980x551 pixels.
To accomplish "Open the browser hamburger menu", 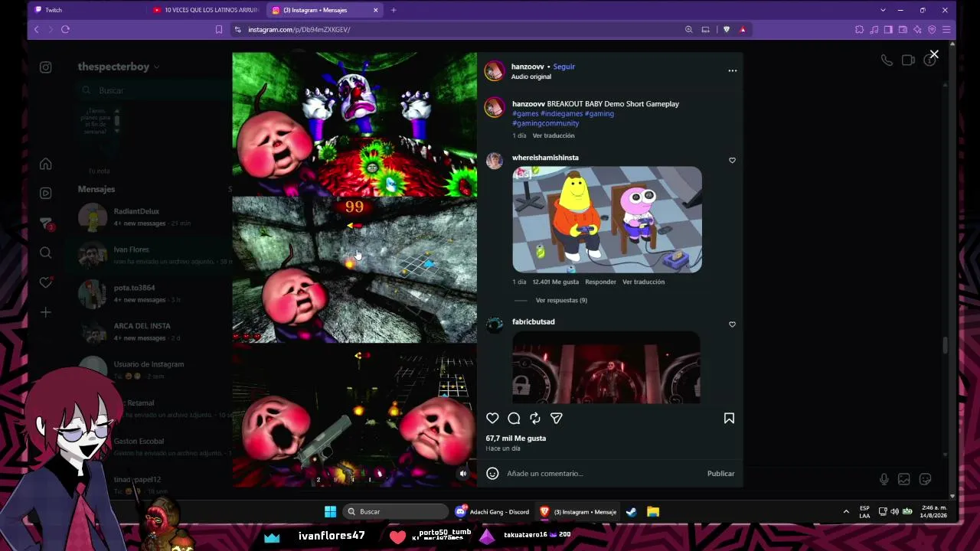I will 946,29.
